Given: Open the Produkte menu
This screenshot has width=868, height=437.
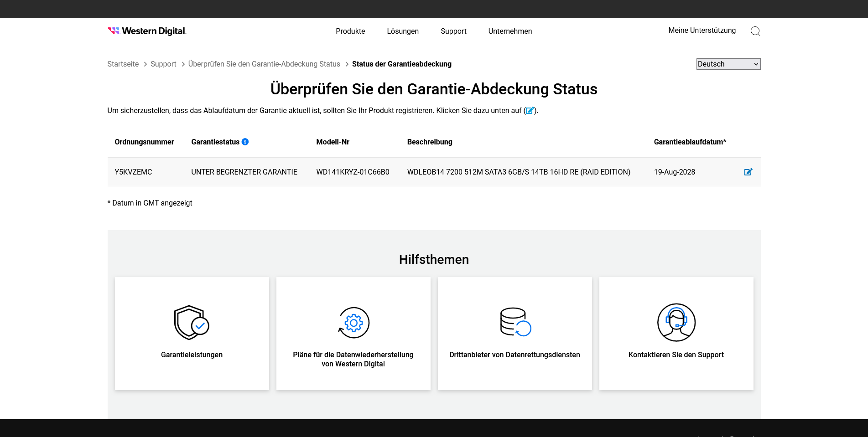Looking at the screenshot, I should [350, 31].
